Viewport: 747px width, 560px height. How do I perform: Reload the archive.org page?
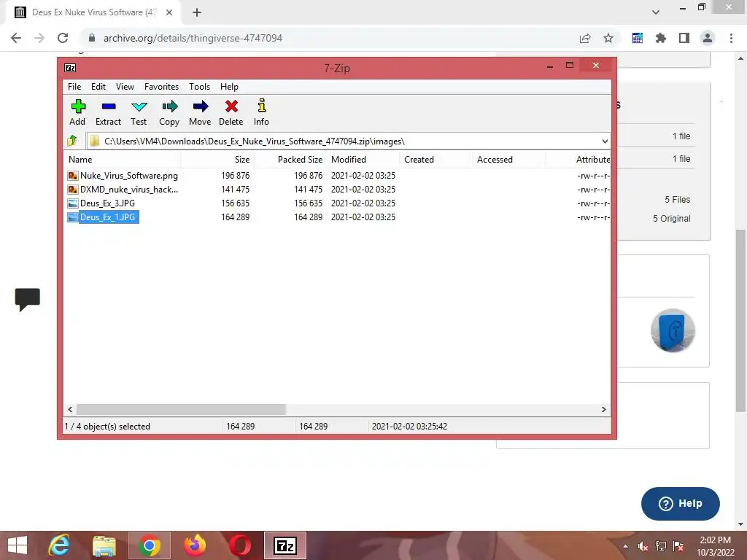pos(63,38)
